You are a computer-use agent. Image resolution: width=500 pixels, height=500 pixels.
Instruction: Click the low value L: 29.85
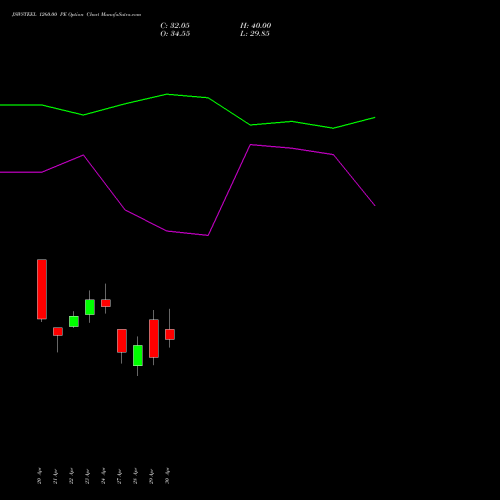coord(255,33)
